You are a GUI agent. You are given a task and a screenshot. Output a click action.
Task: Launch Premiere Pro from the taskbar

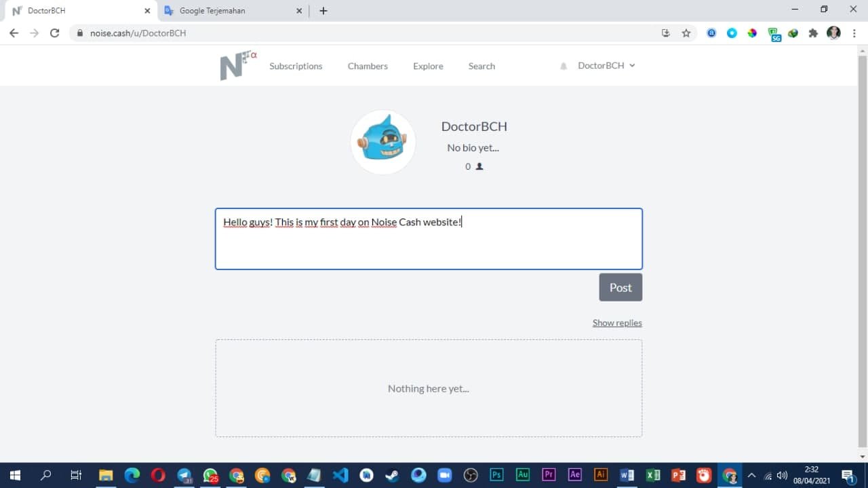tap(549, 475)
